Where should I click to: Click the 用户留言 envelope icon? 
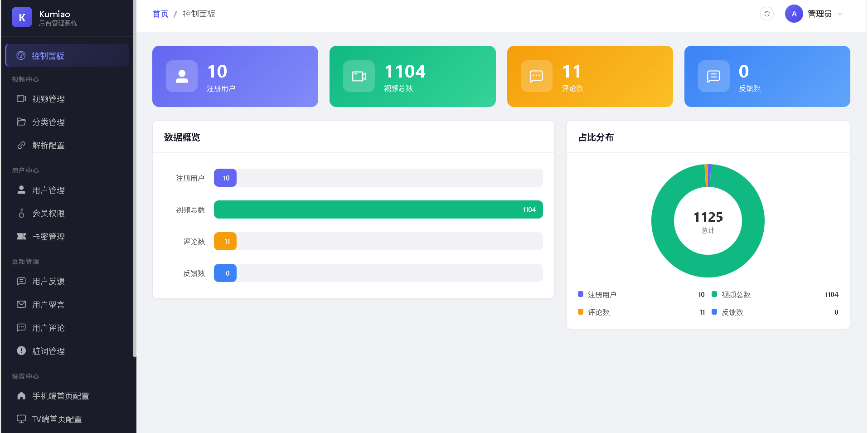coord(21,305)
